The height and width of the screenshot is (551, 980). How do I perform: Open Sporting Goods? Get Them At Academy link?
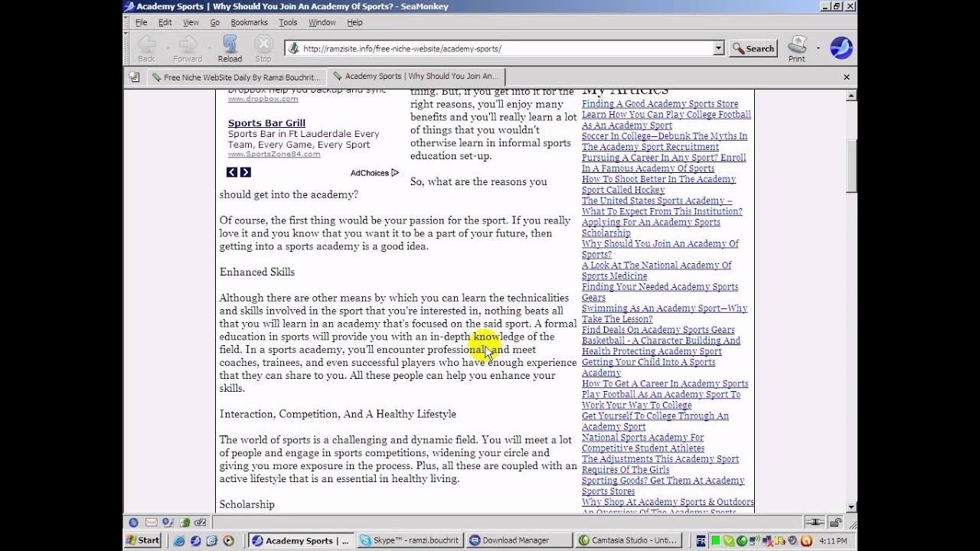tap(663, 485)
